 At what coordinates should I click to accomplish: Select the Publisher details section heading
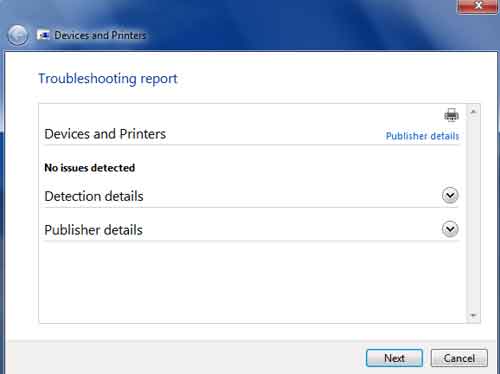pos(93,230)
